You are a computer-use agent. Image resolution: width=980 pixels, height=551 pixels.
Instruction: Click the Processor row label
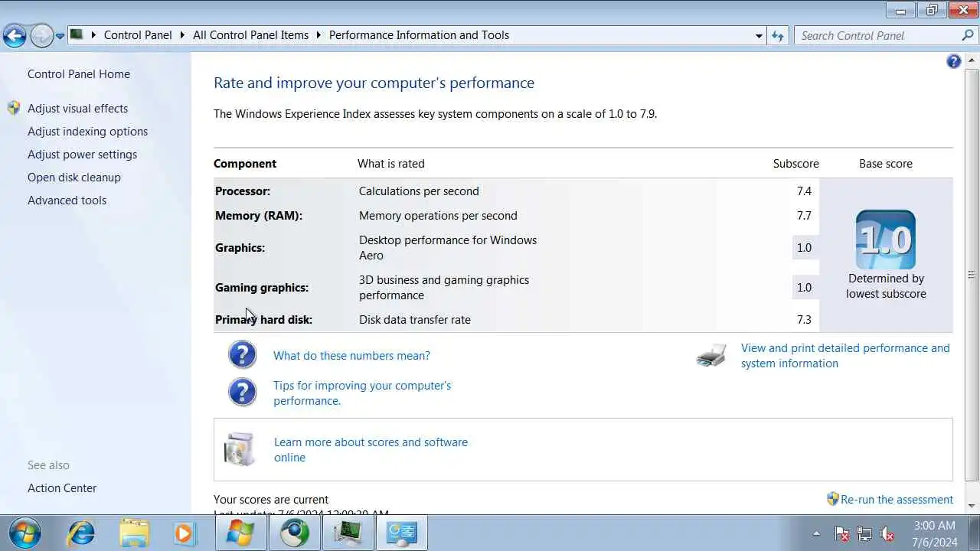[x=243, y=191]
